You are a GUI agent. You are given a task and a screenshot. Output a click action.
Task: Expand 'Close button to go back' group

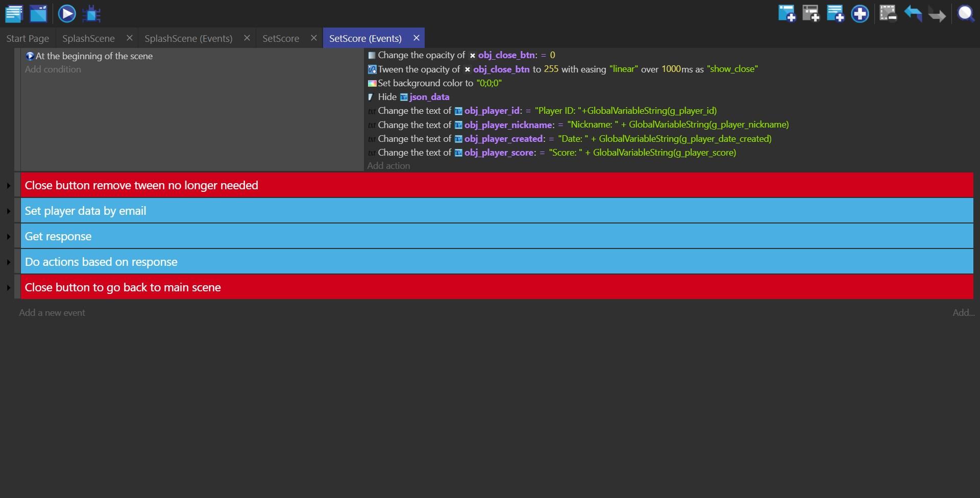(9, 288)
